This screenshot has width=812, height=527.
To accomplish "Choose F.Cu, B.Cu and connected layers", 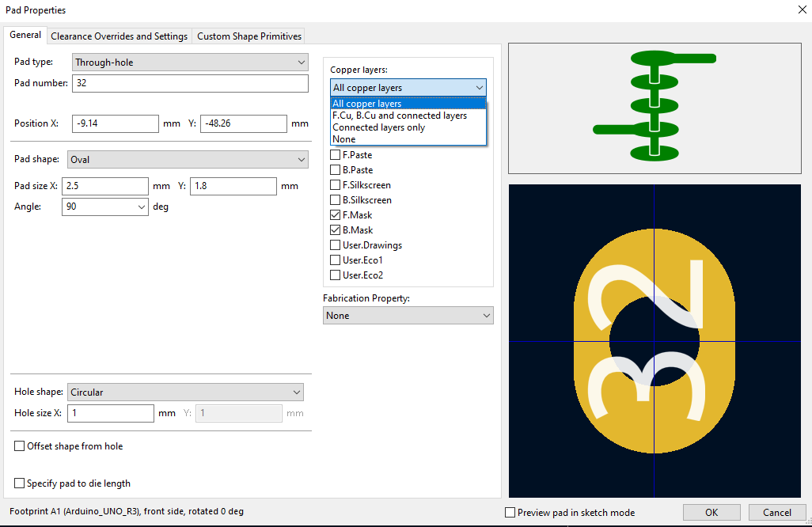I will click(x=408, y=116).
